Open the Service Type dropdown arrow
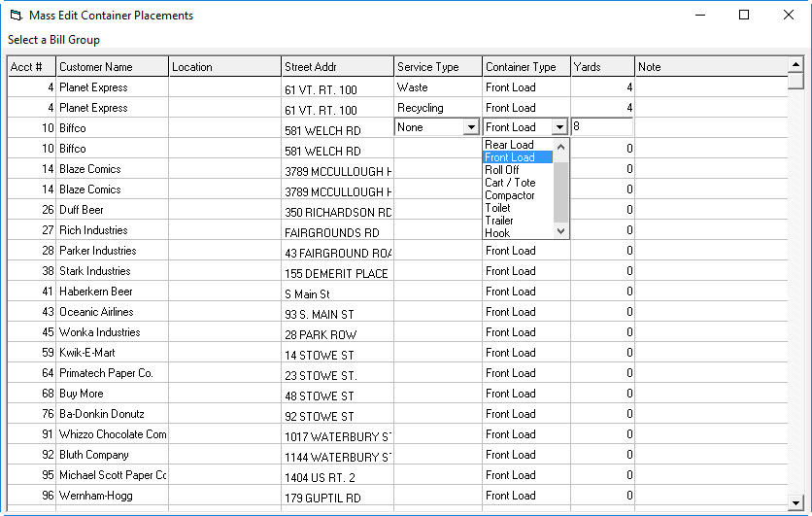The image size is (812, 516). (x=471, y=127)
